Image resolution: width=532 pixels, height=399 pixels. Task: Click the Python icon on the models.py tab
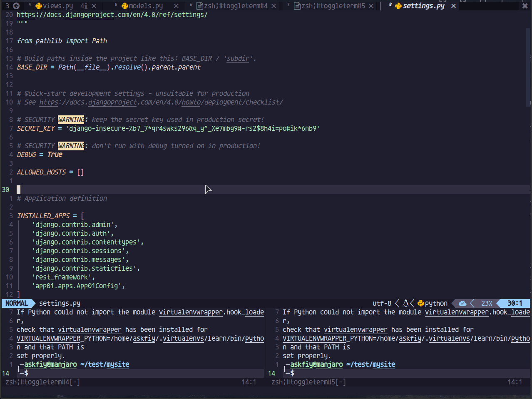(x=125, y=6)
